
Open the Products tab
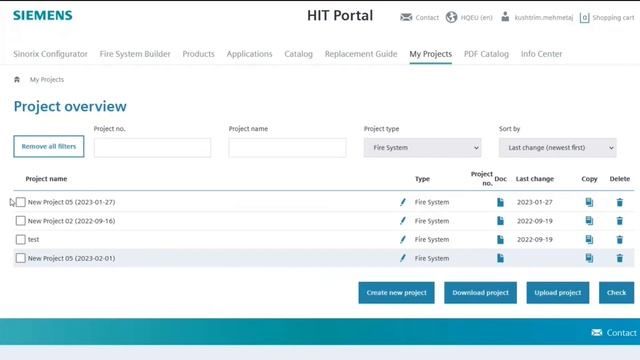pyautogui.click(x=198, y=54)
